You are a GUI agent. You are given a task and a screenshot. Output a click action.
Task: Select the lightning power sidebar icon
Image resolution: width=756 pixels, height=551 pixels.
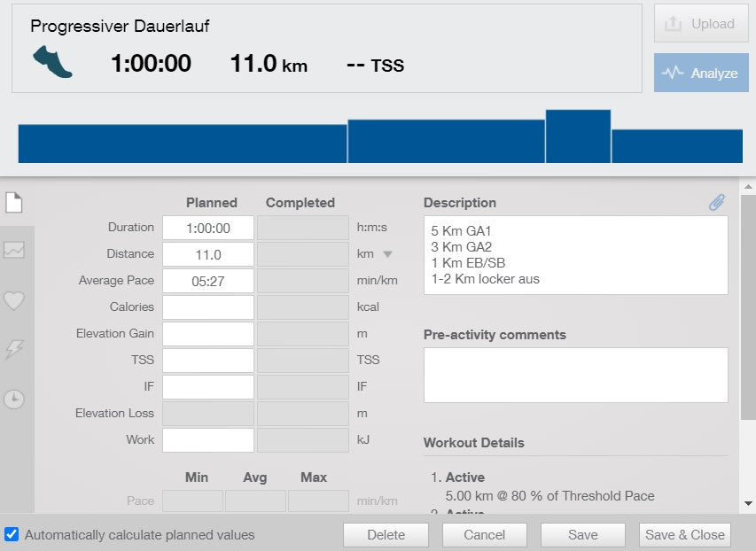point(13,351)
